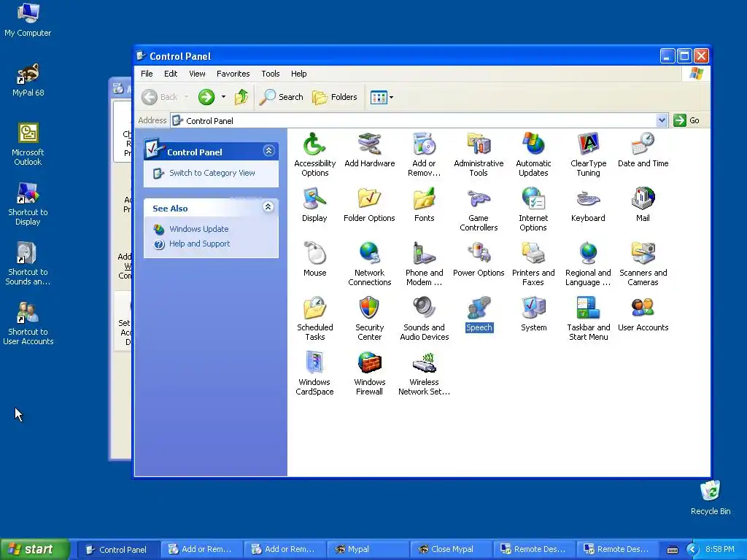This screenshot has width=747, height=560.
Task: Open Network Connections icon
Action: coord(369,264)
